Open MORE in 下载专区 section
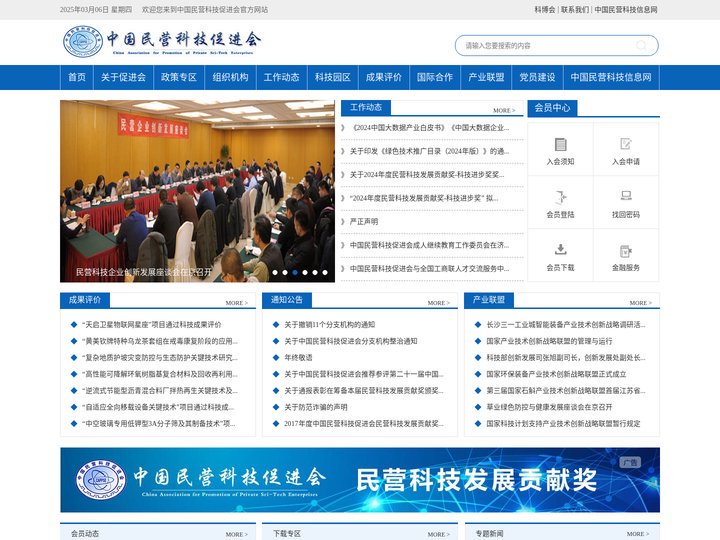The image size is (720, 540). point(439,534)
